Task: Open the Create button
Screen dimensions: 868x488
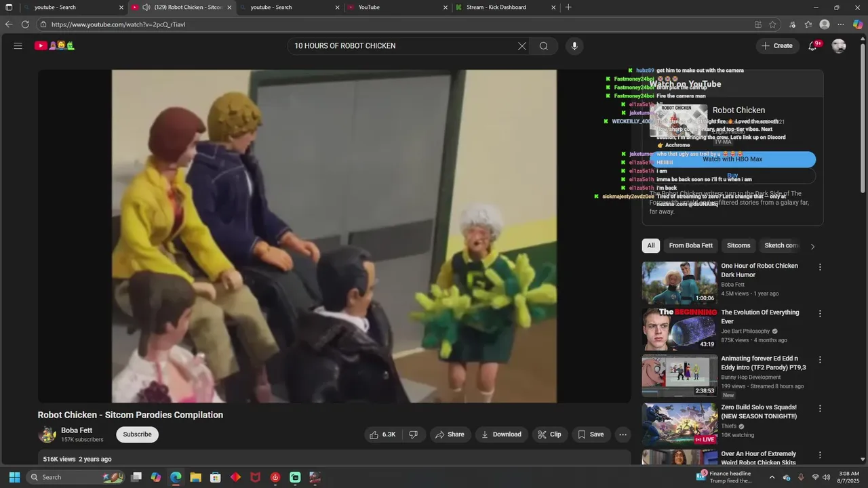Action: pyautogui.click(x=777, y=46)
